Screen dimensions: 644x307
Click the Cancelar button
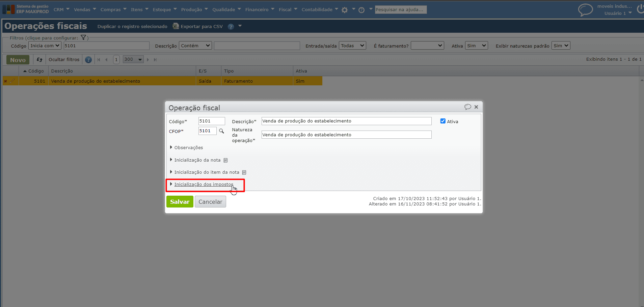point(210,202)
